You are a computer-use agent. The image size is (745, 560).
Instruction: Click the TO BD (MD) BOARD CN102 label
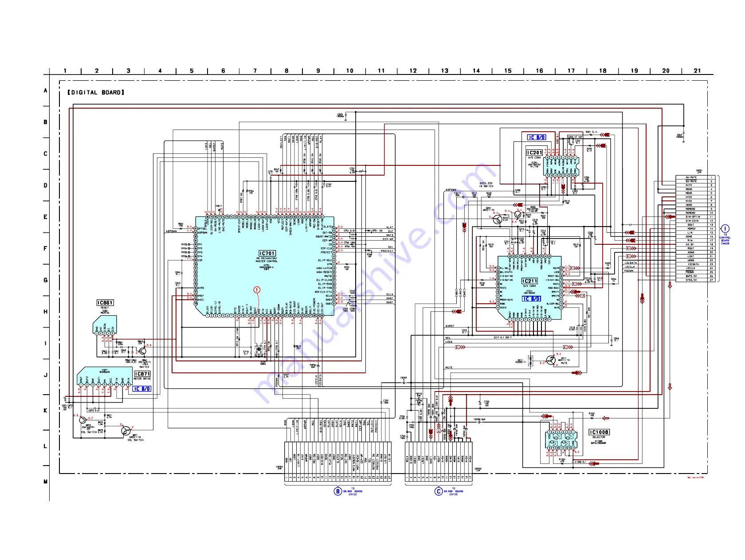click(x=353, y=491)
